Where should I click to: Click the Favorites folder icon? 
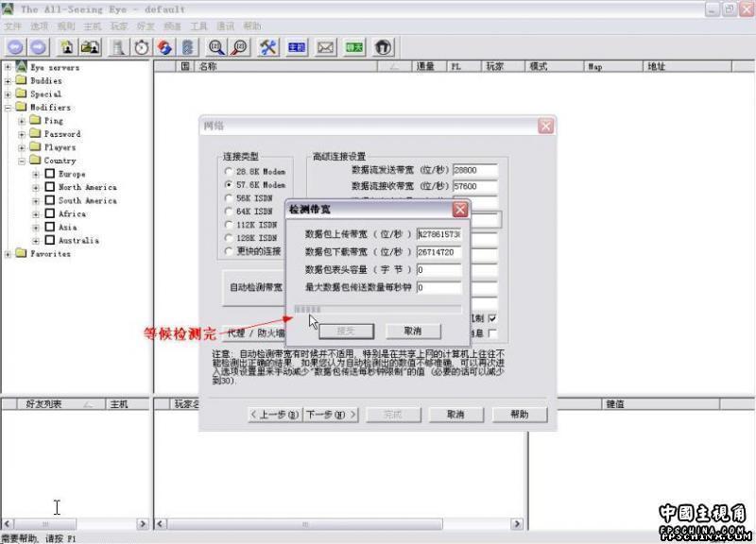pyautogui.click(x=21, y=253)
